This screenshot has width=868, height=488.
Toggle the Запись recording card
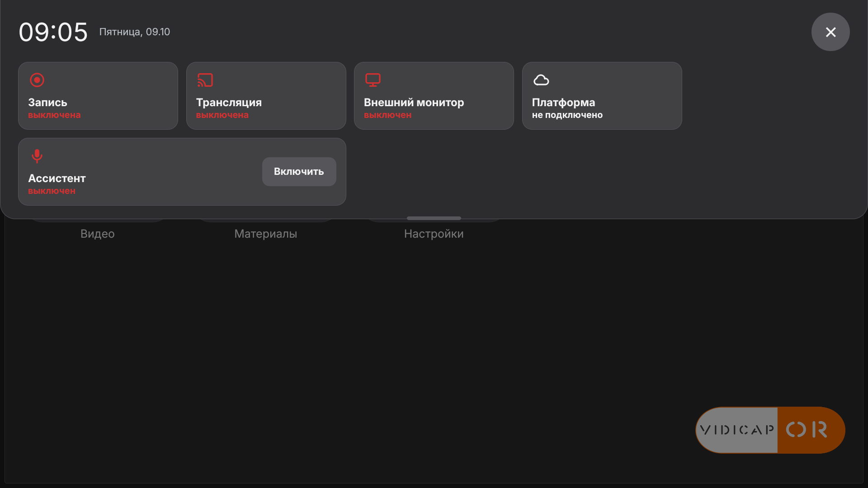tap(98, 96)
